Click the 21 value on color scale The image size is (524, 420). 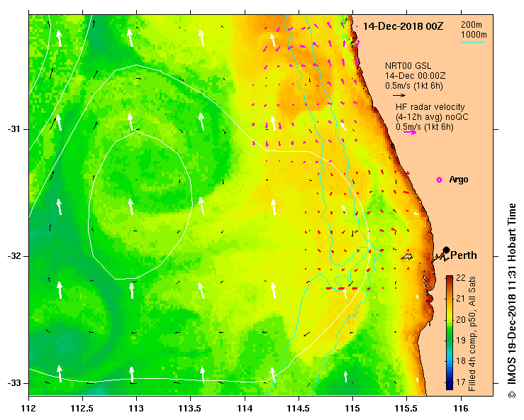pos(461,299)
